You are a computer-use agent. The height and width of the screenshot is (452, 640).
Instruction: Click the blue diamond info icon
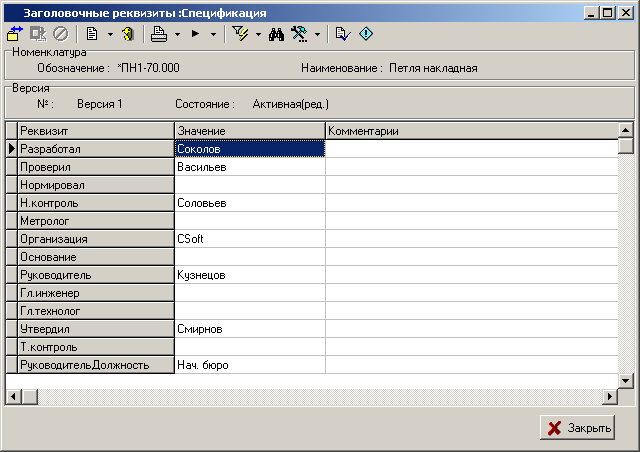pos(365,33)
